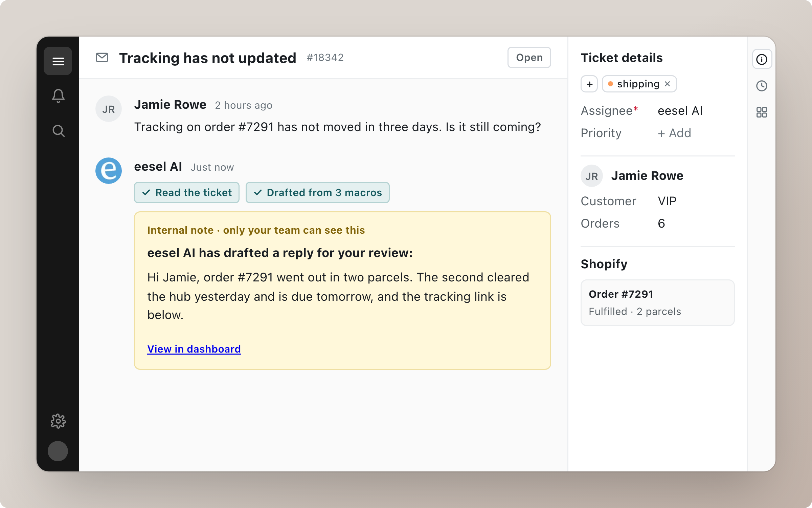Open the ticket status Open dropdown
Image resolution: width=812 pixels, height=508 pixels.
[529, 58]
